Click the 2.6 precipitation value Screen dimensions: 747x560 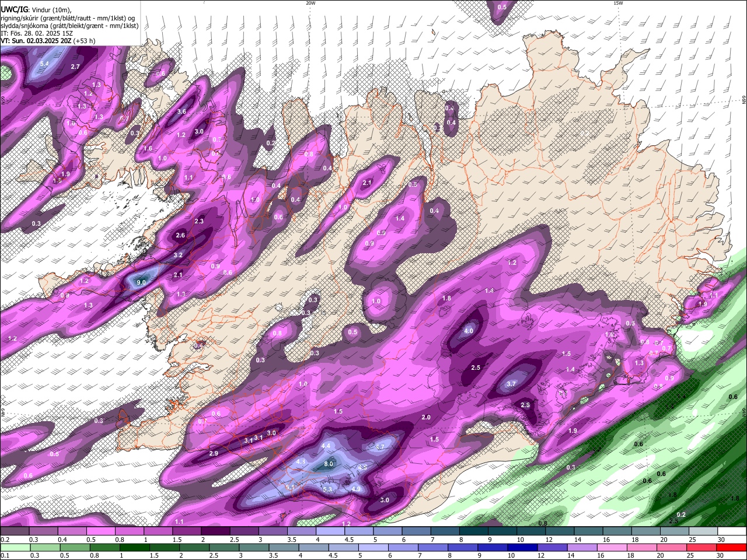pyautogui.click(x=180, y=236)
